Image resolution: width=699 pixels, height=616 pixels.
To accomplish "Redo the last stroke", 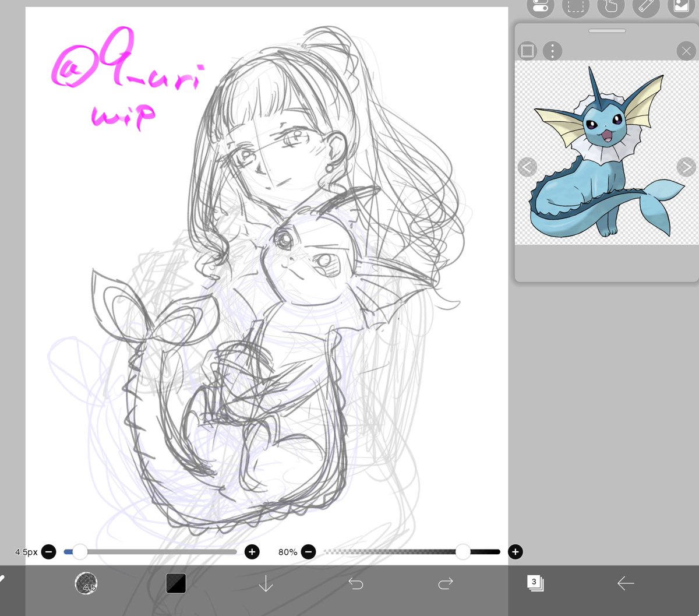I will click(x=445, y=583).
